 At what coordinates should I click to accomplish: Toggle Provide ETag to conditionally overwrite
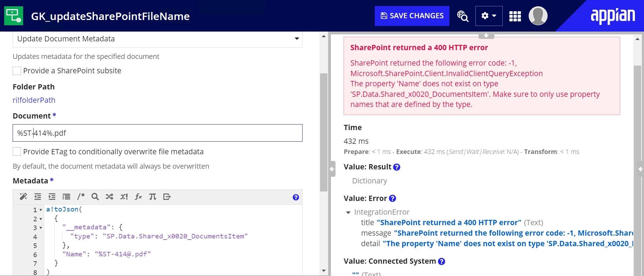tap(17, 152)
